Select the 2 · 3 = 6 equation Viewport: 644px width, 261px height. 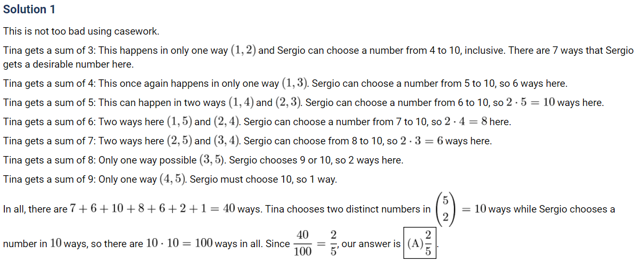422,141
